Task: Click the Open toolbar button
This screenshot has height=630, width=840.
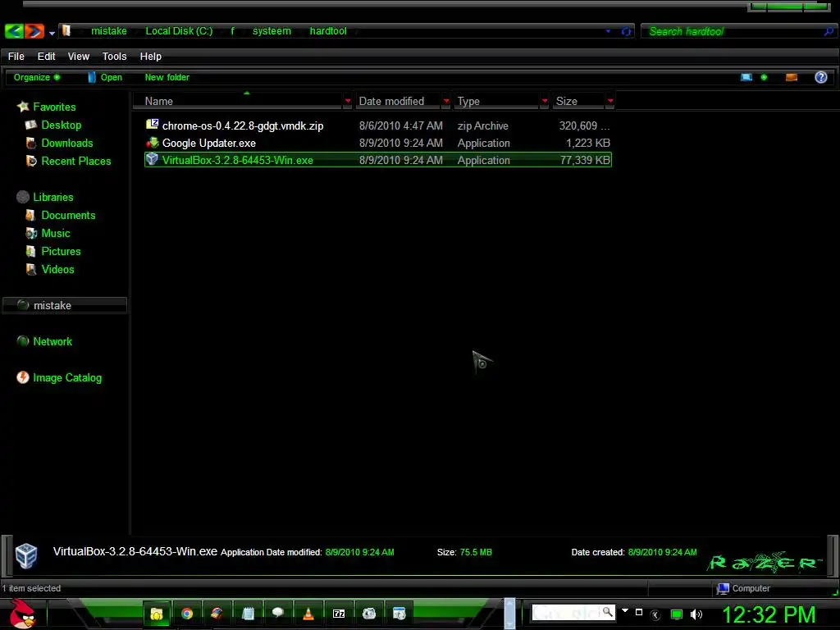Action: click(105, 77)
